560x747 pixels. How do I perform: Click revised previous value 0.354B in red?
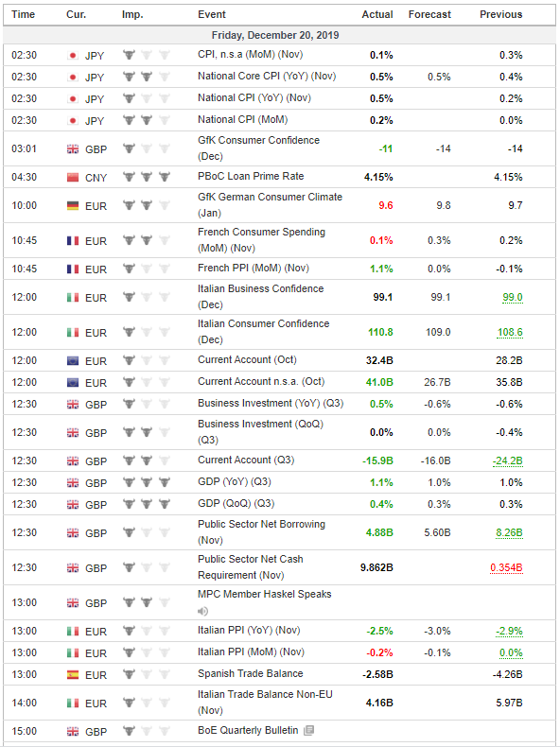click(x=506, y=568)
